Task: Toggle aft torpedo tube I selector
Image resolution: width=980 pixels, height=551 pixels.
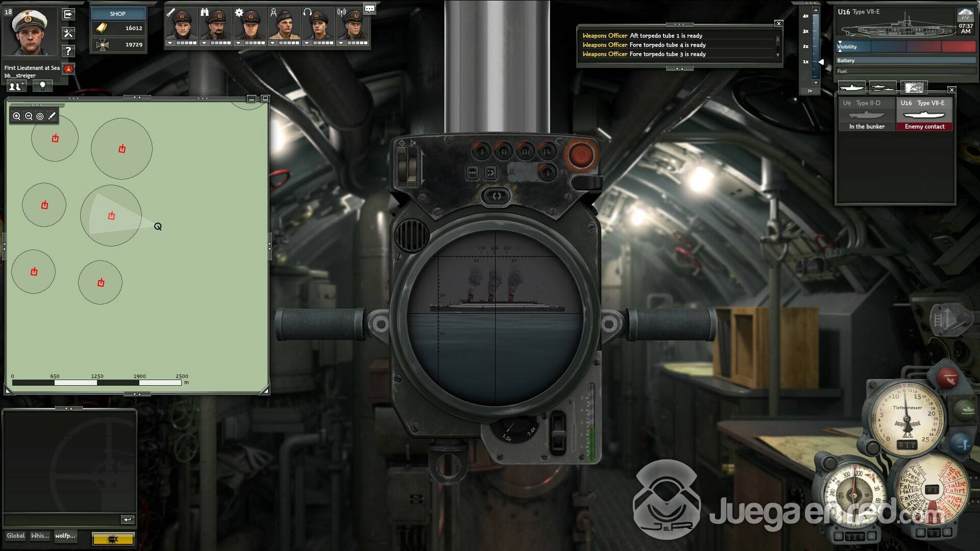Action: pyautogui.click(x=547, y=172)
